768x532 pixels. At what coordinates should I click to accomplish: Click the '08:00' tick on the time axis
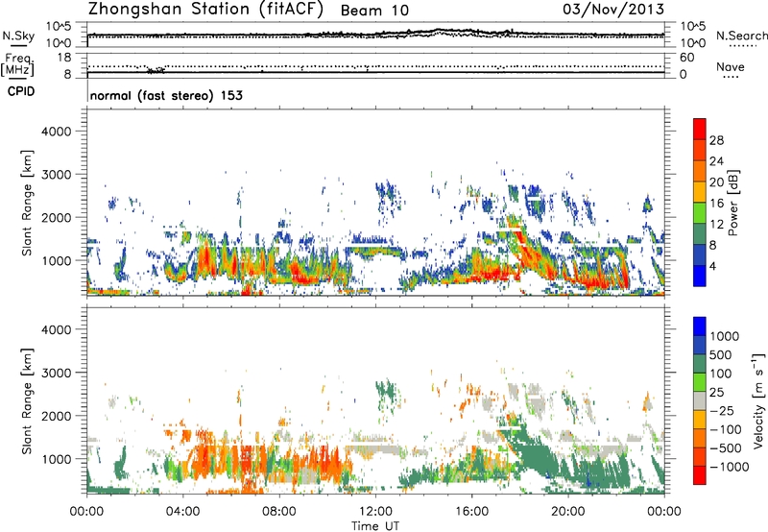tap(279, 512)
